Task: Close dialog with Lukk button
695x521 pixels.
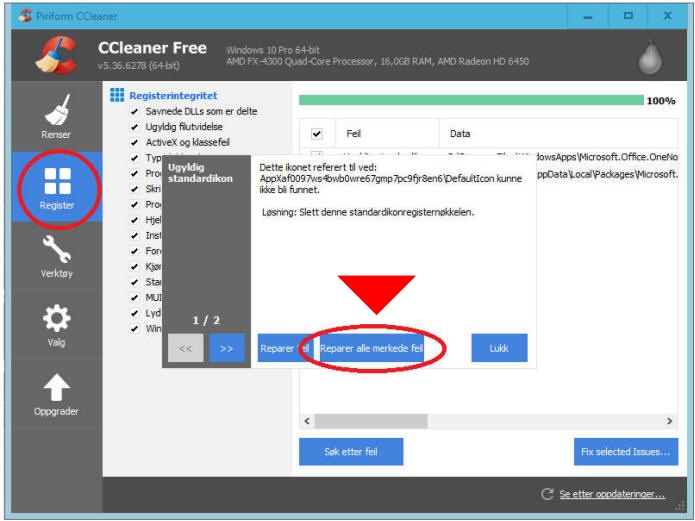Action: [x=499, y=348]
